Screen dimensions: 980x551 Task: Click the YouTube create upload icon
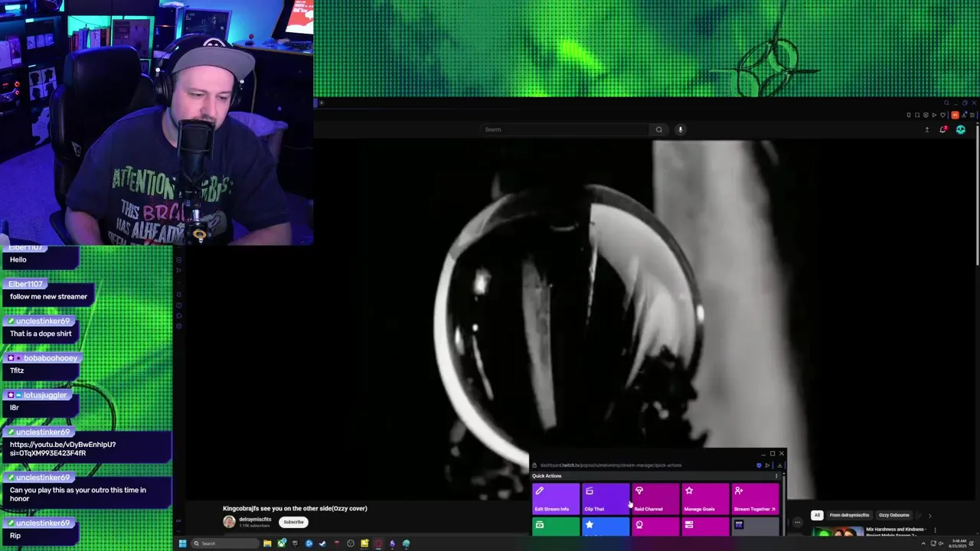click(x=927, y=129)
